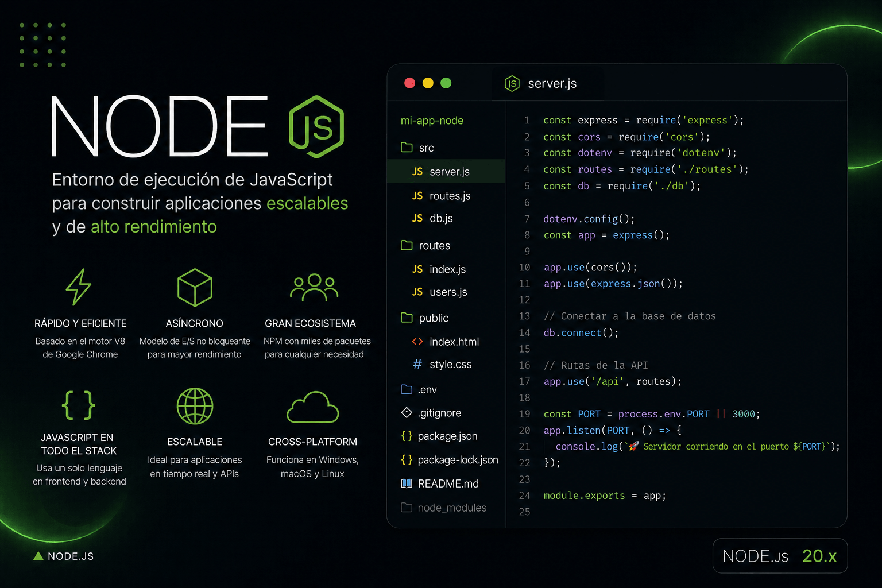Click the public folder icon
882x588 pixels.
pos(407,318)
